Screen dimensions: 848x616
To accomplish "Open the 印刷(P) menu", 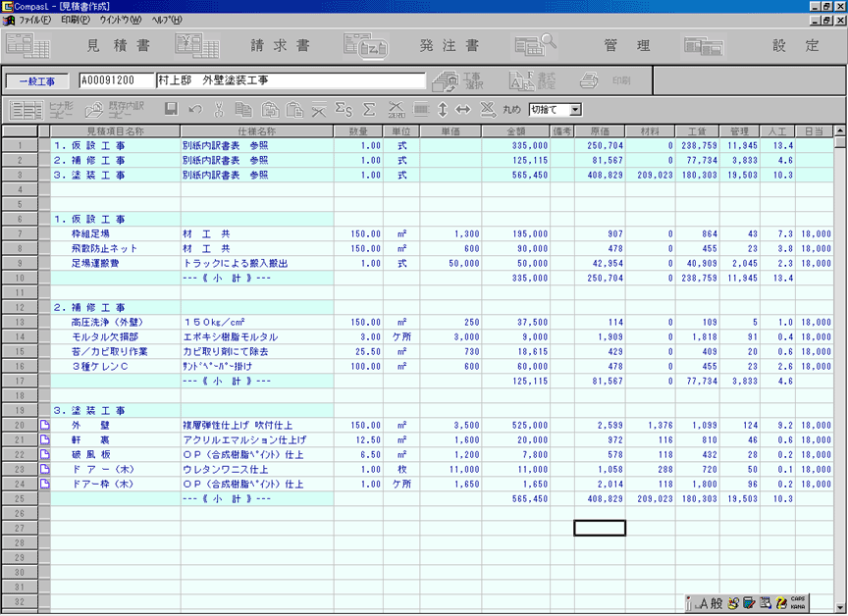I will click(x=76, y=20).
